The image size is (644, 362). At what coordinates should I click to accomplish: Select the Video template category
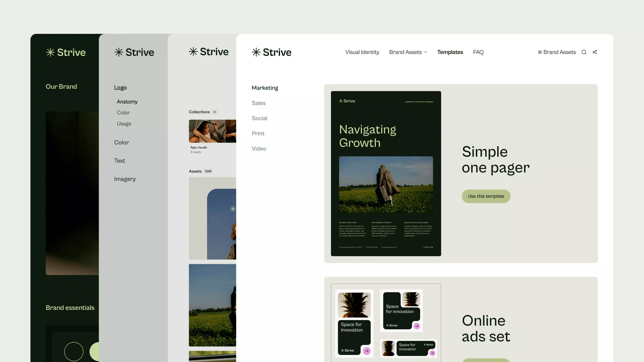point(259,149)
